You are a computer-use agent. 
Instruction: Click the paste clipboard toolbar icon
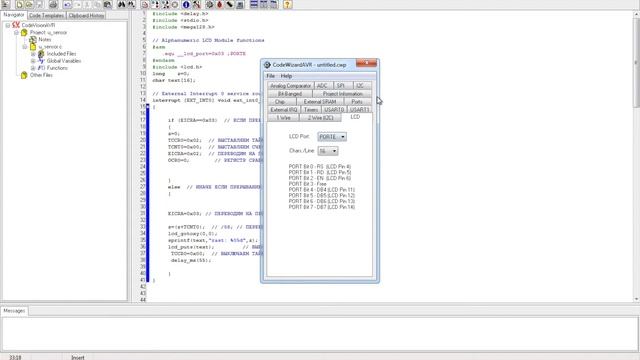pyautogui.click(x=108, y=4)
